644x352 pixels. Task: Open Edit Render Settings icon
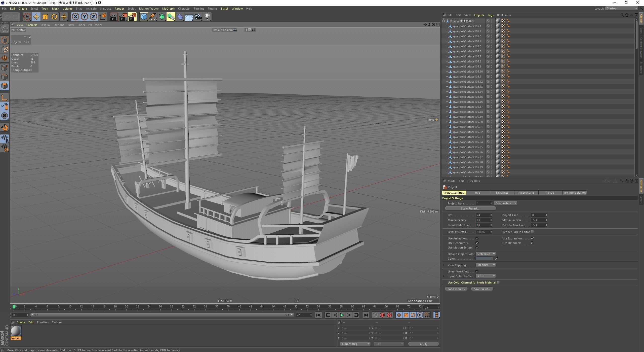[x=132, y=17]
